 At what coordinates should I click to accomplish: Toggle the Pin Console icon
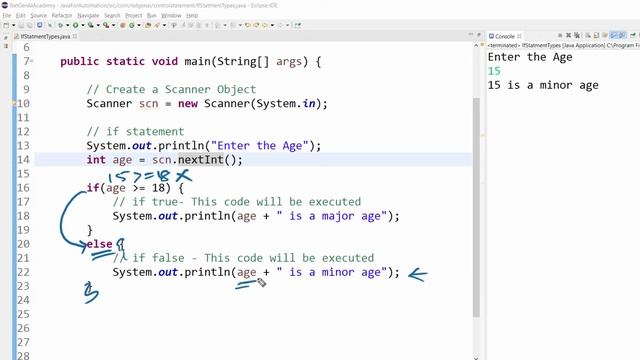click(x=633, y=36)
